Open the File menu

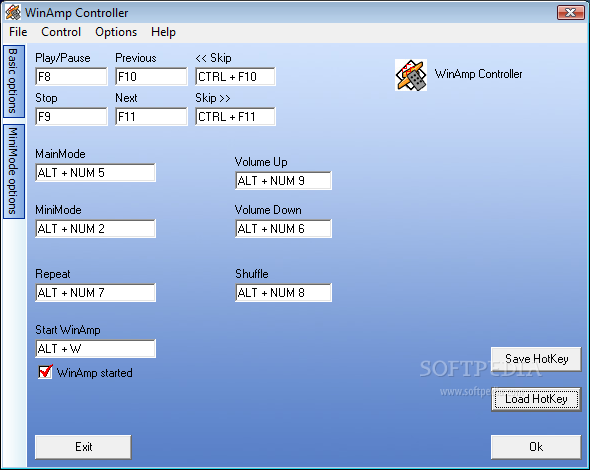click(18, 32)
